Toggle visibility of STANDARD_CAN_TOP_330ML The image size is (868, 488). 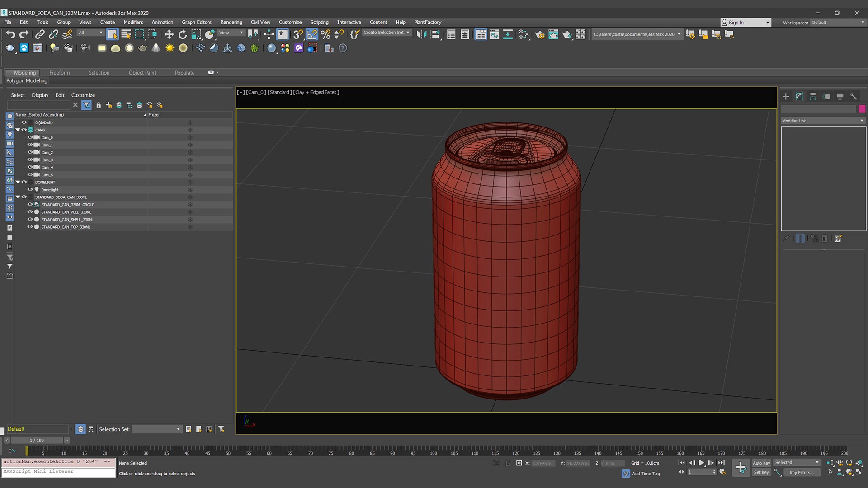click(30, 227)
